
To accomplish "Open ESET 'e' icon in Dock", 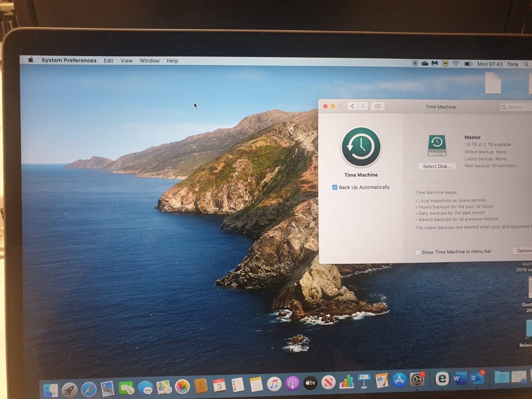I will pos(442,378).
